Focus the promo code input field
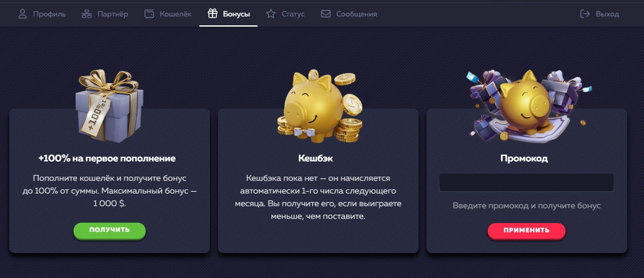The width and height of the screenshot is (644, 278). click(526, 183)
